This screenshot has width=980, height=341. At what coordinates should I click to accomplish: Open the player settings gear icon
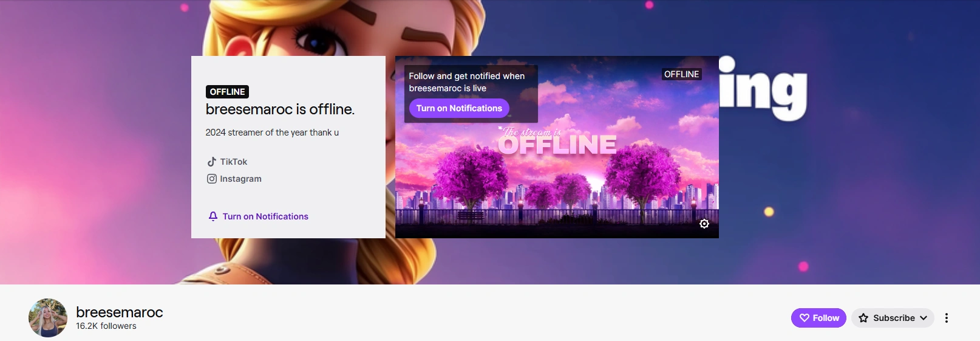(704, 224)
